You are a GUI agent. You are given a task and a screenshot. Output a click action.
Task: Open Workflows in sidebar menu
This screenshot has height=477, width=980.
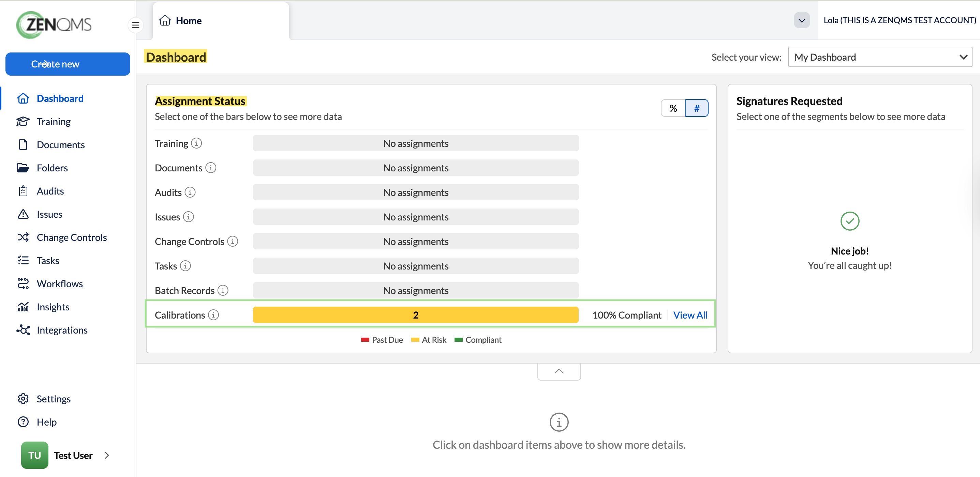60,283
